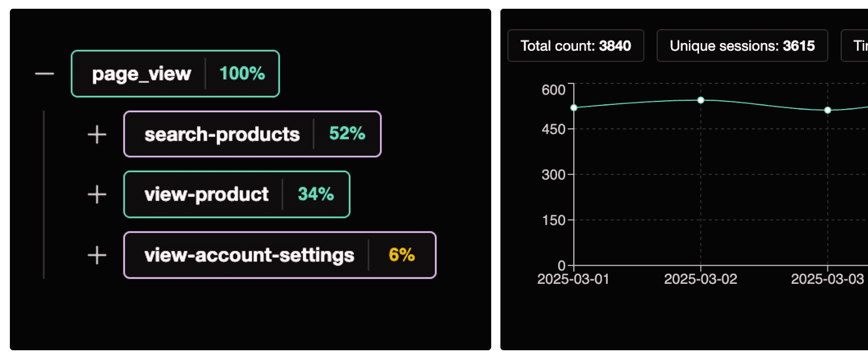Expand the search-products node
Image resolution: width=868 pixels, height=359 pixels.
[x=97, y=135]
